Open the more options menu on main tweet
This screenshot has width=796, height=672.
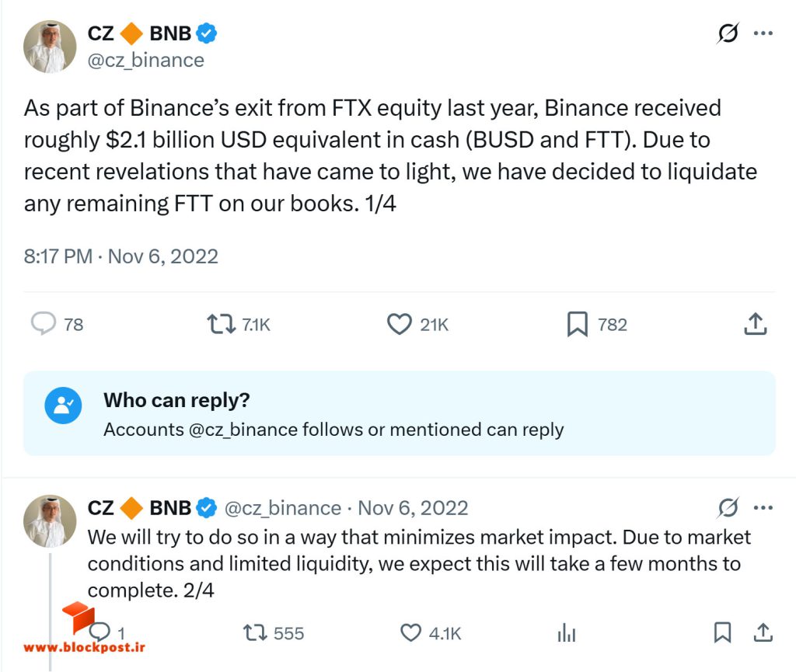click(x=763, y=33)
